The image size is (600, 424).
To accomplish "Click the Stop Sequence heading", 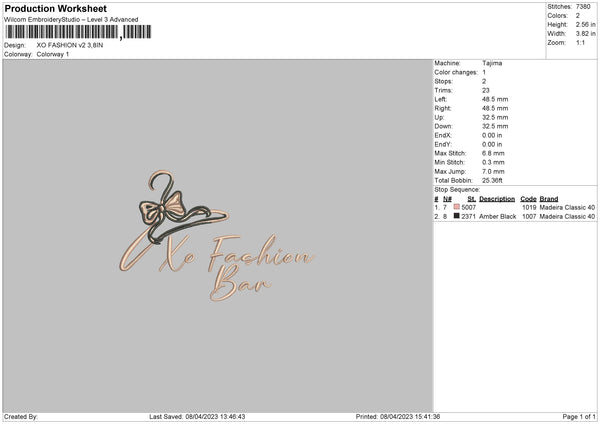I will pyautogui.click(x=457, y=189).
